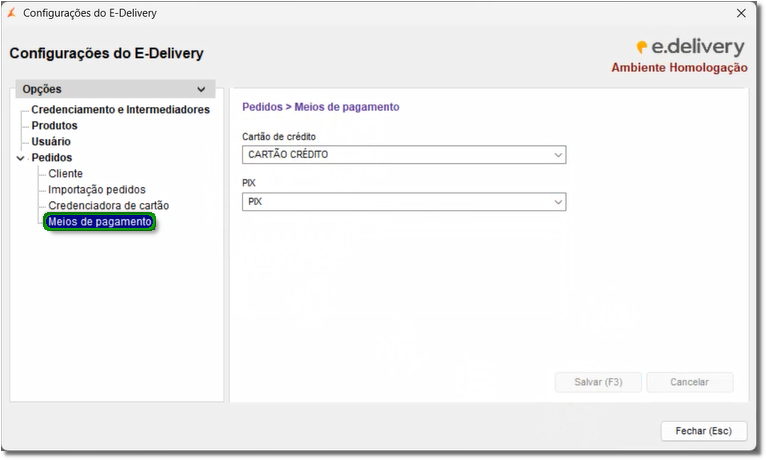
Task: Select the Meios de pagamento item
Action: [x=100, y=222]
